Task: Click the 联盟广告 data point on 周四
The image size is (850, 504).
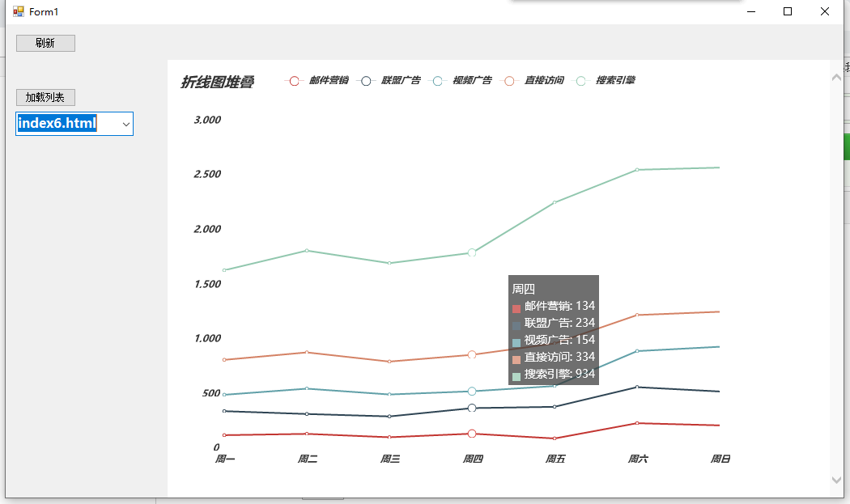Action: pos(472,408)
